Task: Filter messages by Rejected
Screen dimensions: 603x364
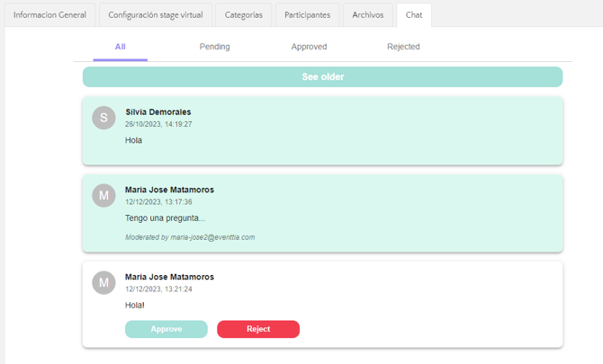Action: pyautogui.click(x=403, y=47)
